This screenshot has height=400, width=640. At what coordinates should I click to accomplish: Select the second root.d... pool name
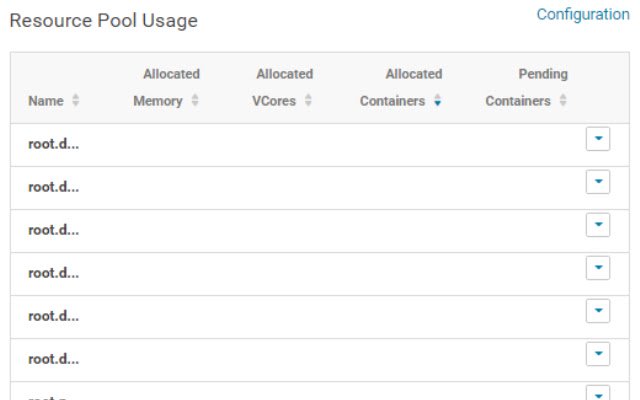53,187
